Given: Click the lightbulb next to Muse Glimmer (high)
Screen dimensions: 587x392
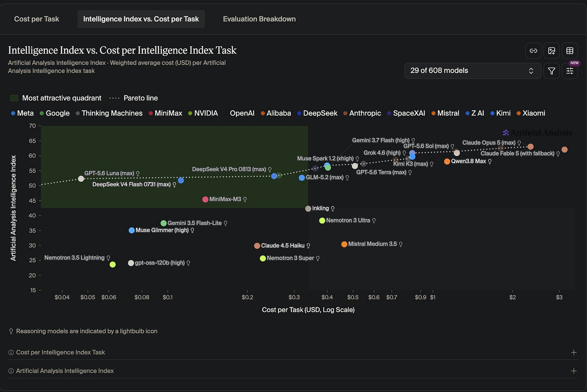Looking at the screenshot, I should click(x=192, y=230).
